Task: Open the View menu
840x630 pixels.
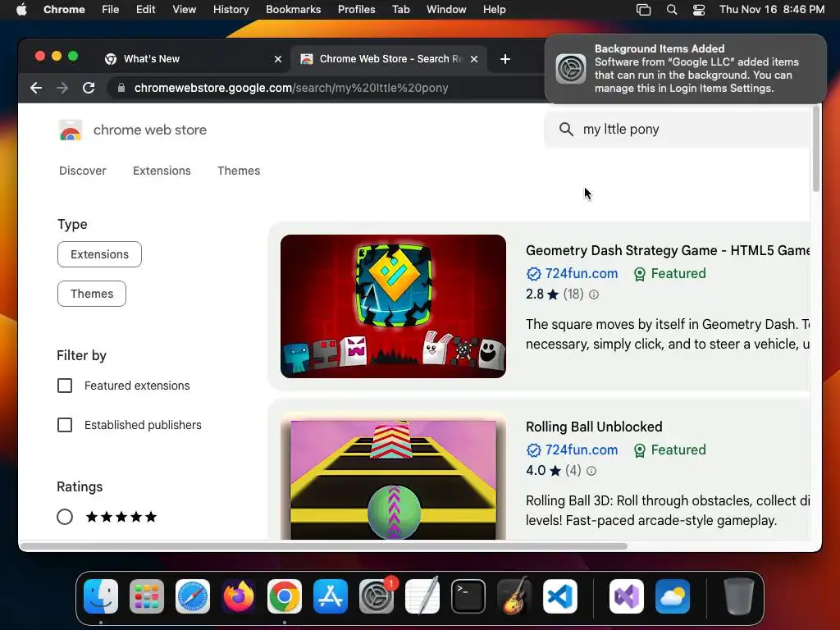Action: [x=184, y=10]
